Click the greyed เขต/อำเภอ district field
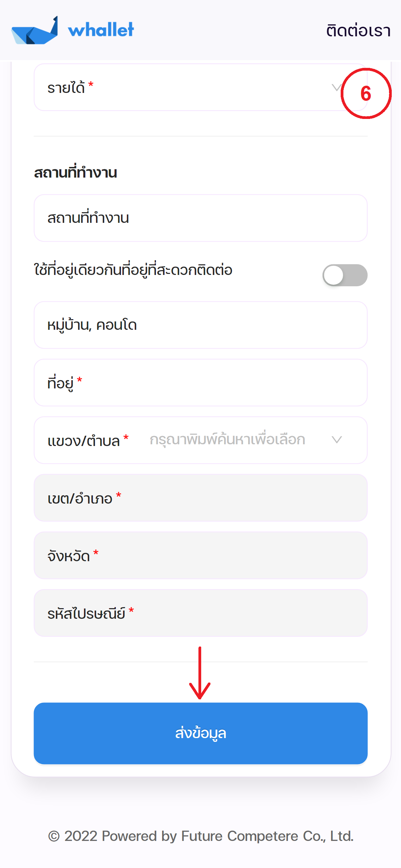Screen dimensions: 401x868 coord(200,498)
